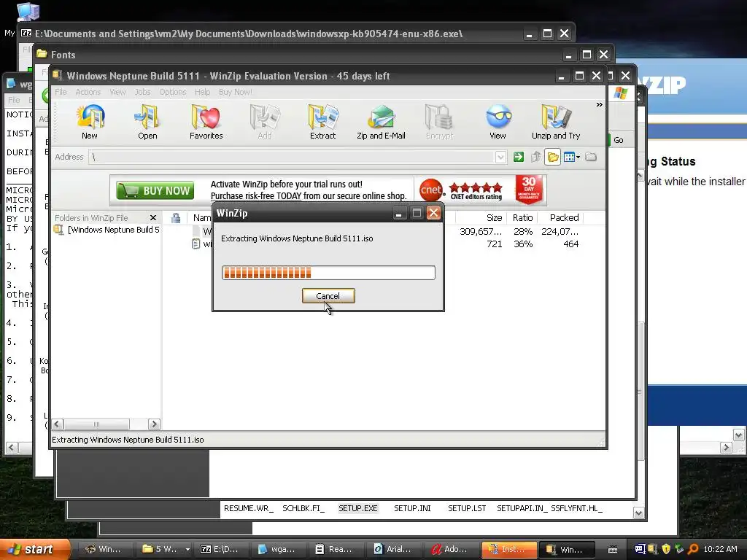Click the Start button on the taskbar
Screen dimensions: 747x560
coord(34,549)
